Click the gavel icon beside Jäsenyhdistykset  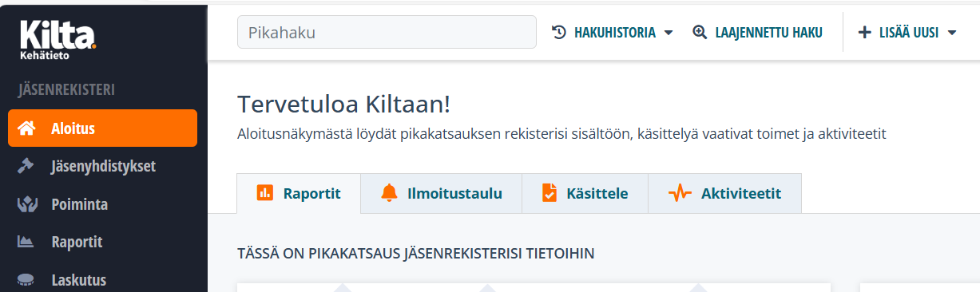tap(26, 167)
